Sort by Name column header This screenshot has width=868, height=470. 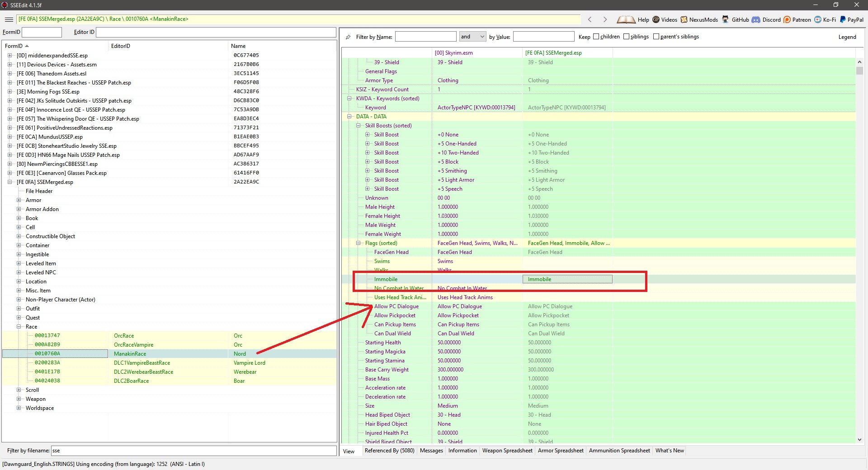pos(282,46)
